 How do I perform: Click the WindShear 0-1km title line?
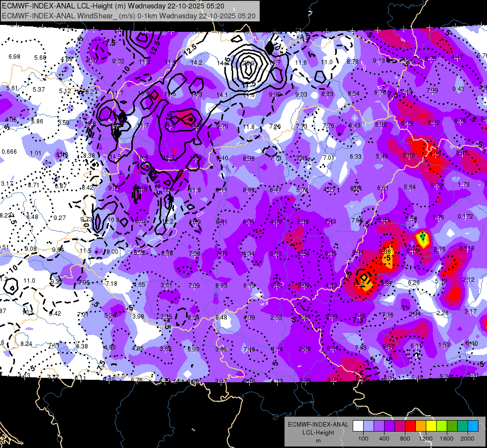click(128, 16)
